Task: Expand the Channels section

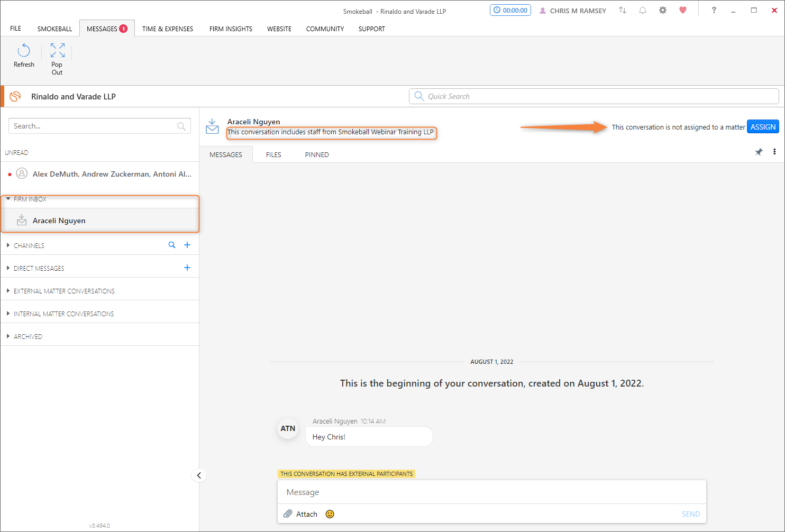Action: 8,245
